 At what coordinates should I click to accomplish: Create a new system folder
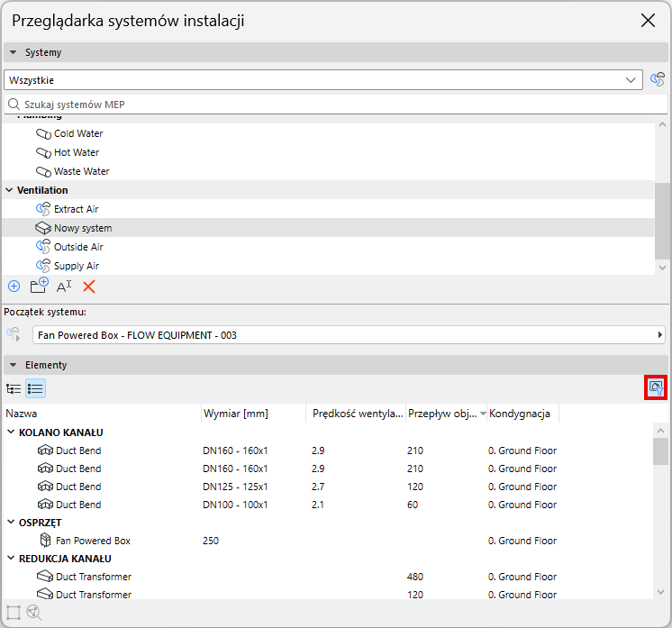(39, 286)
